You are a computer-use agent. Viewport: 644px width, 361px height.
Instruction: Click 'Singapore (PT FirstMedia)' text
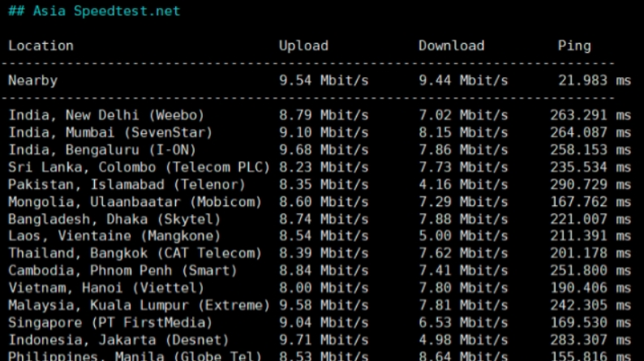[x=110, y=323]
